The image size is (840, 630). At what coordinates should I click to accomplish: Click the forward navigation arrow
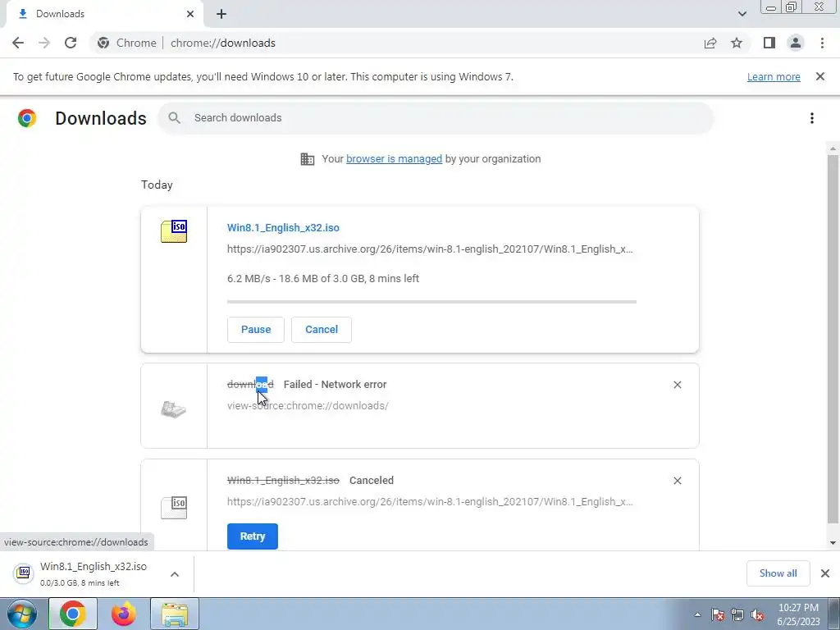(x=44, y=43)
